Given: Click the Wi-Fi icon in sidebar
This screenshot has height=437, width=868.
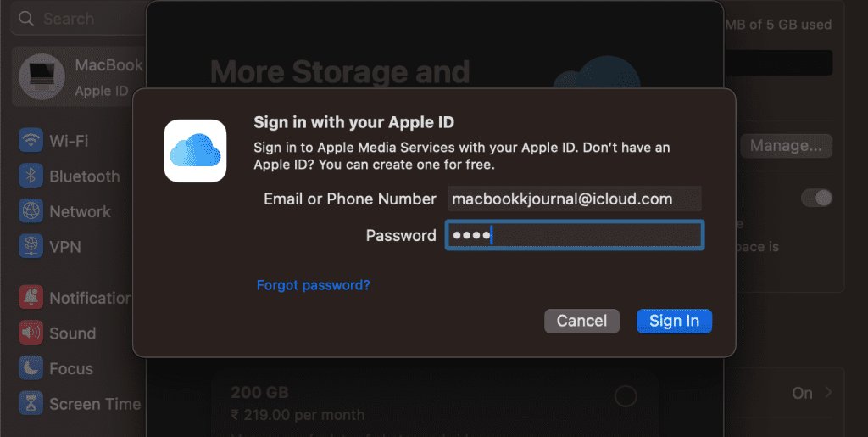Looking at the screenshot, I should tap(31, 140).
